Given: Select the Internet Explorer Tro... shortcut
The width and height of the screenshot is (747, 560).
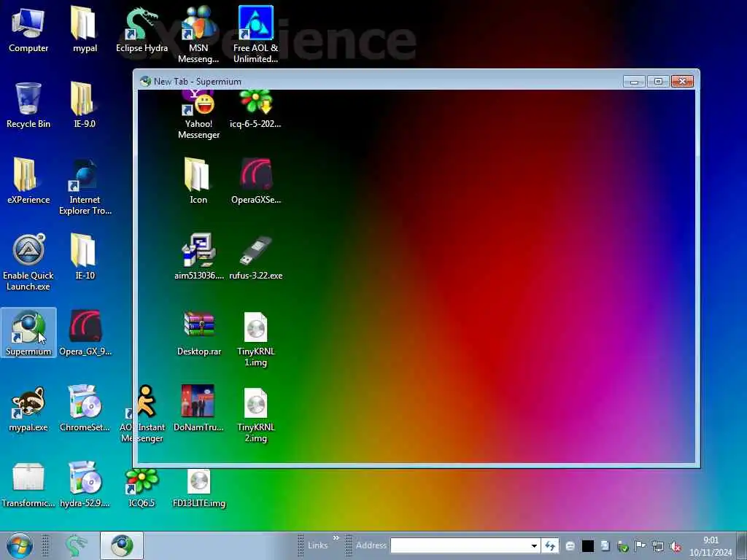Looking at the screenshot, I should click(85, 187).
